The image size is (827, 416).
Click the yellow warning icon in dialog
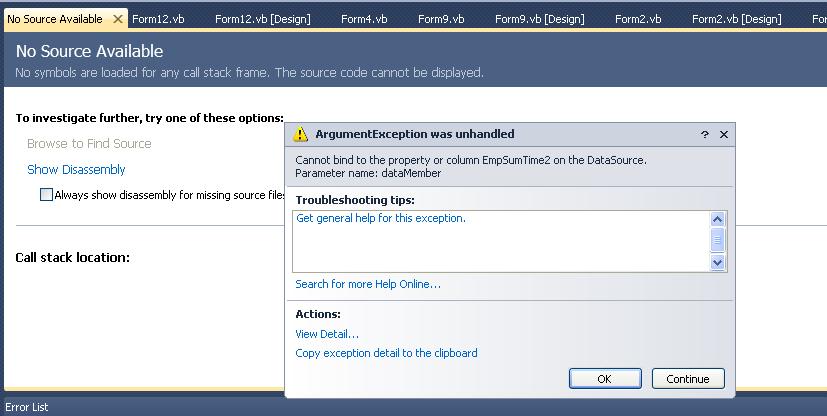click(300, 134)
